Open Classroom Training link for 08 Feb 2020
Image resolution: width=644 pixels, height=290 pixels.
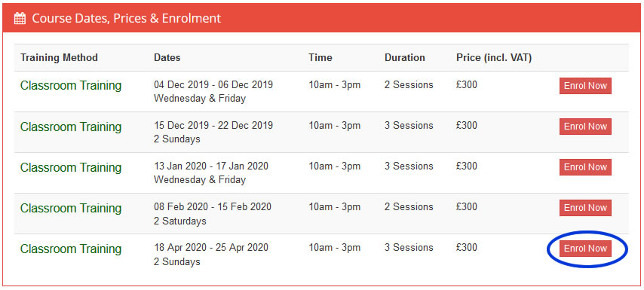[71, 208]
